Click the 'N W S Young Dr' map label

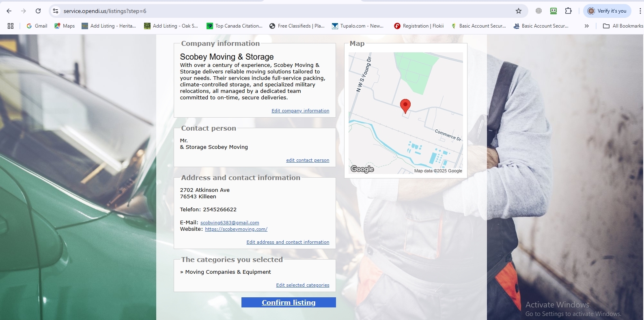point(364,75)
